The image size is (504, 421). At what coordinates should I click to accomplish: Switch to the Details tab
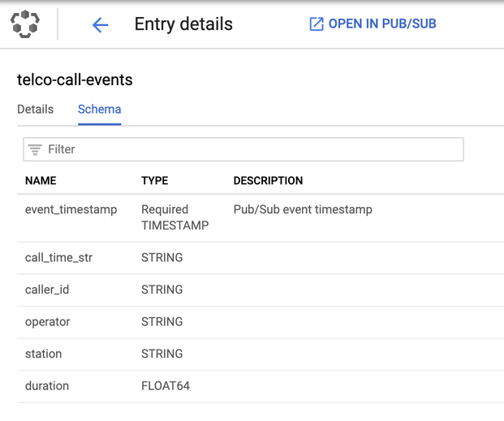pyautogui.click(x=36, y=110)
